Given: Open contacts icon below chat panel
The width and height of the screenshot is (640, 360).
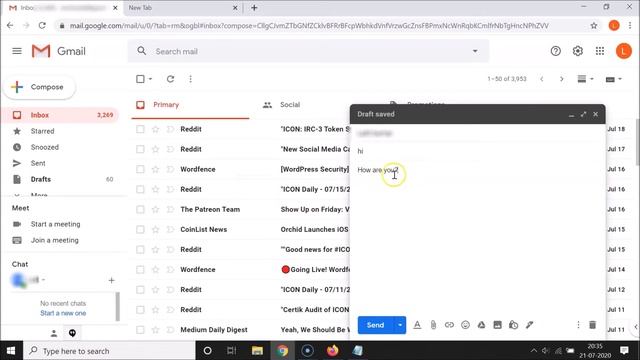Looking at the screenshot, I should click(x=54, y=333).
